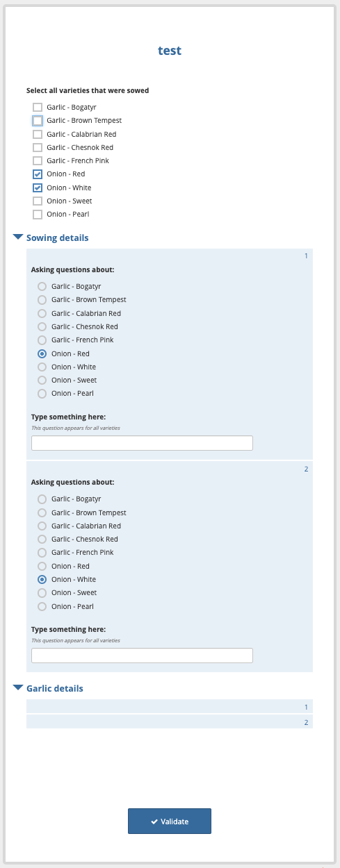
Task: Select Garlic - Calabrian Red radio in first repeat
Action: pyautogui.click(x=42, y=313)
